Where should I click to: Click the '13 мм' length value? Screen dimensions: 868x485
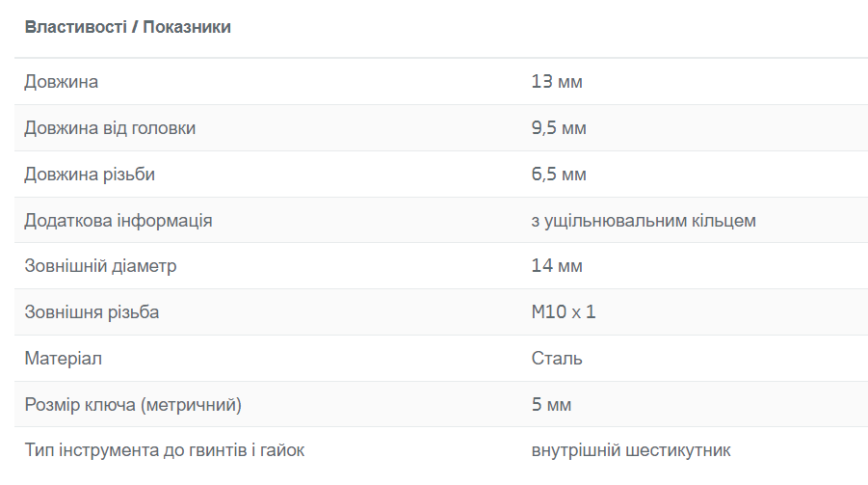[557, 82]
